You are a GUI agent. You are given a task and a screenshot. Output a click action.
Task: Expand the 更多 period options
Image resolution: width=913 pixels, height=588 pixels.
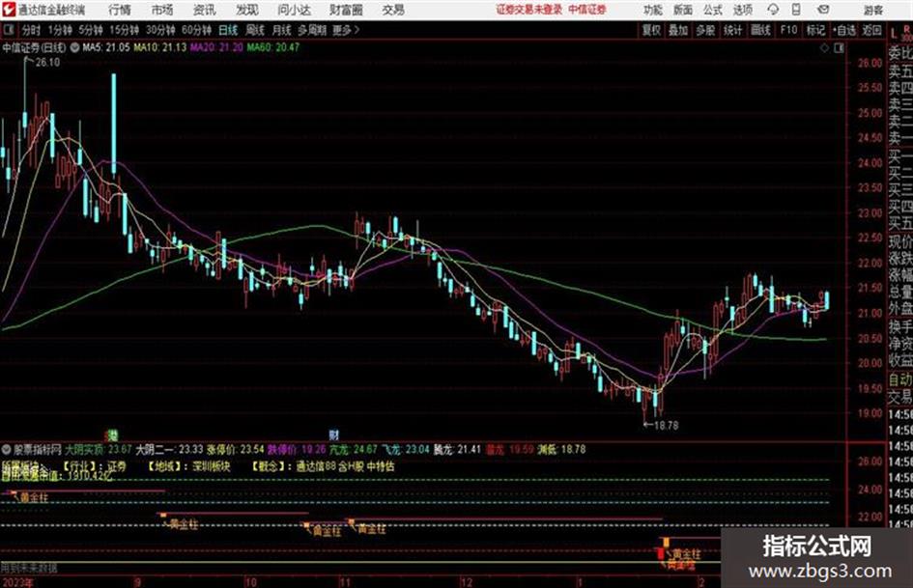tap(346, 30)
